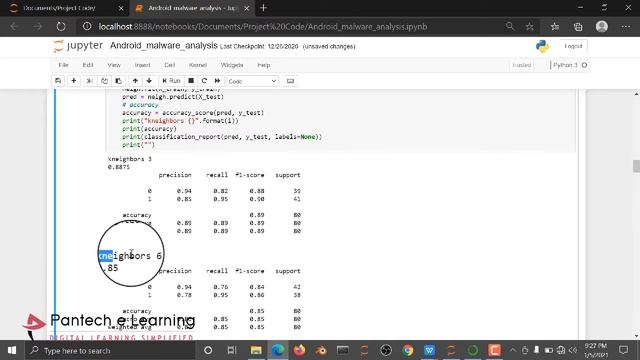The height and width of the screenshot is (360, 640).
Task: Open a new browser tab
Action: pos(263,8)
